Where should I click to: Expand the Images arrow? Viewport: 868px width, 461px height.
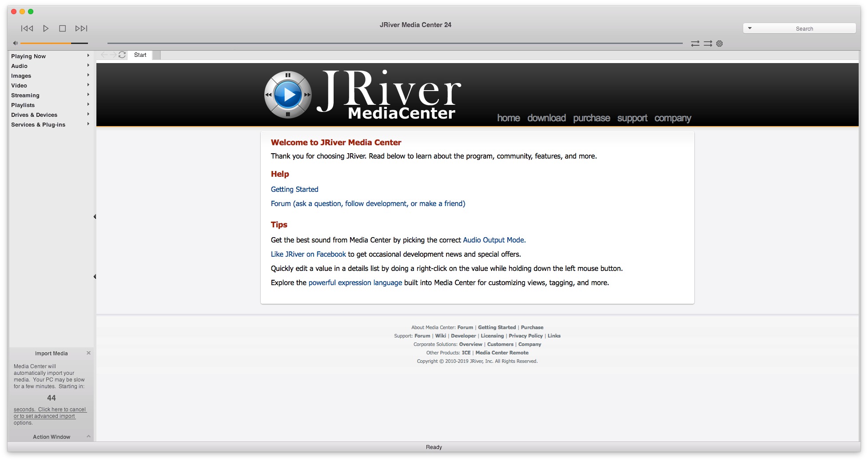click(88, 75)
